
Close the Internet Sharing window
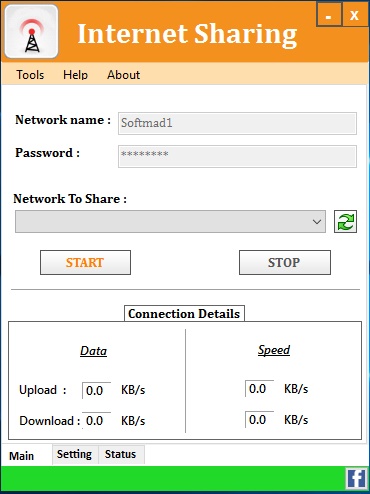point(355,15)
